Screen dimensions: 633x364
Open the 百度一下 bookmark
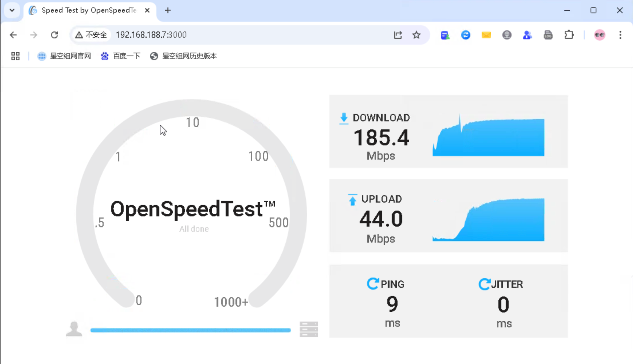(121, 56)
